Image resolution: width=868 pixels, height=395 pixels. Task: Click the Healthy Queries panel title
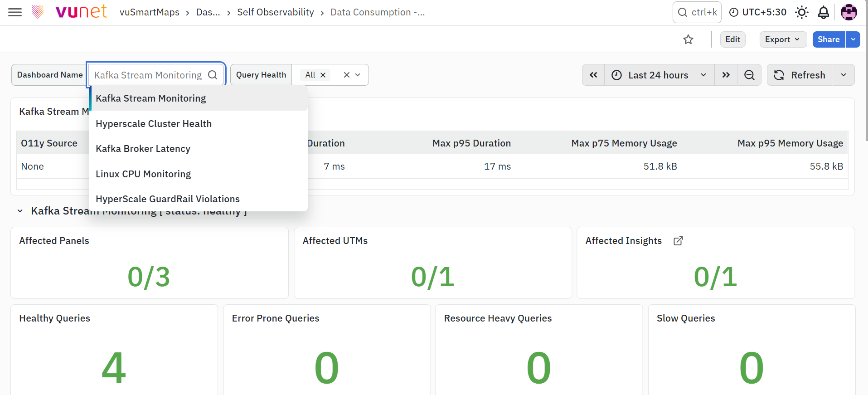point(54,318)
